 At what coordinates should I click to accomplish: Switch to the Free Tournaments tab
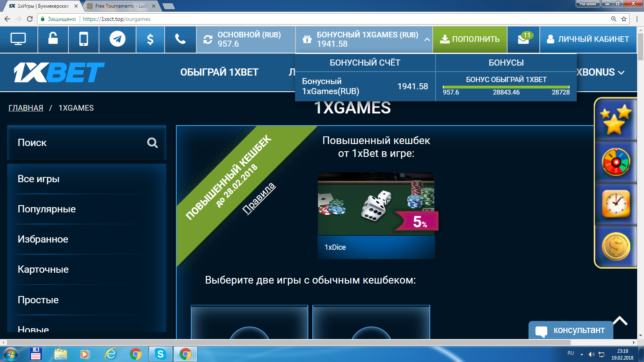[121, 6]
